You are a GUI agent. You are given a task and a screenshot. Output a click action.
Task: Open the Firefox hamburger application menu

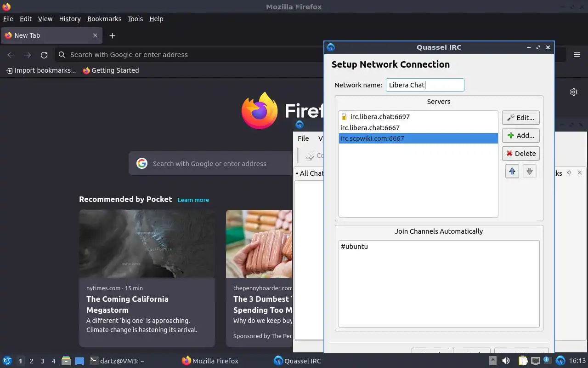pos(577,55)
